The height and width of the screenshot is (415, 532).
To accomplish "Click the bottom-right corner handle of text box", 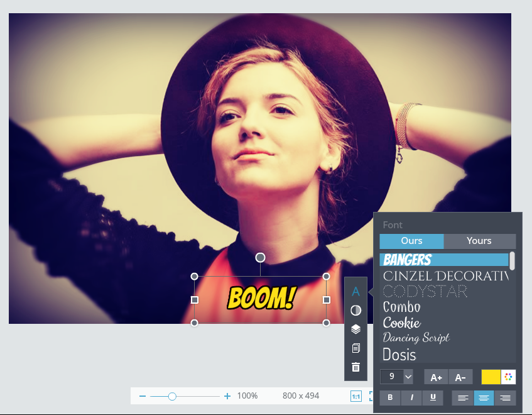I will [326, 323].
